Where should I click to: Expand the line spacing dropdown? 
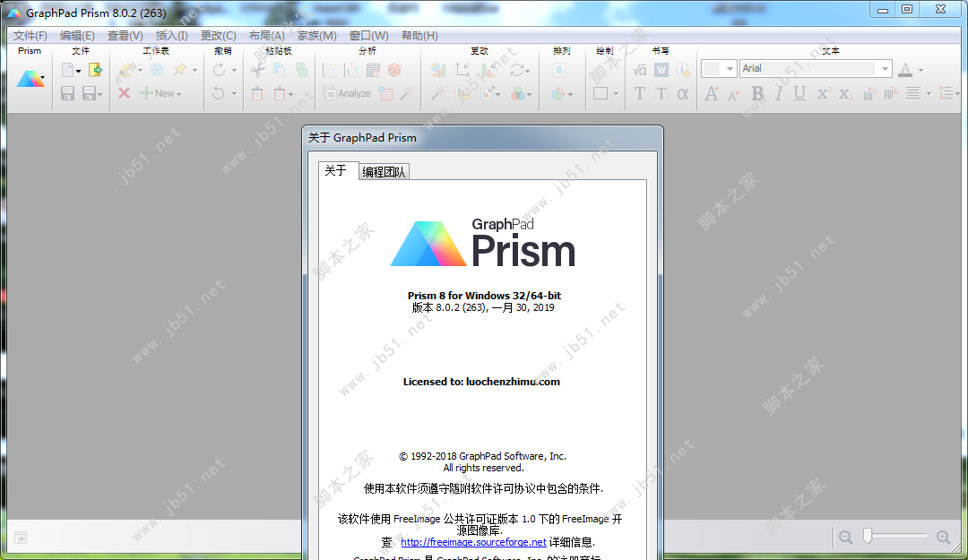956,94
